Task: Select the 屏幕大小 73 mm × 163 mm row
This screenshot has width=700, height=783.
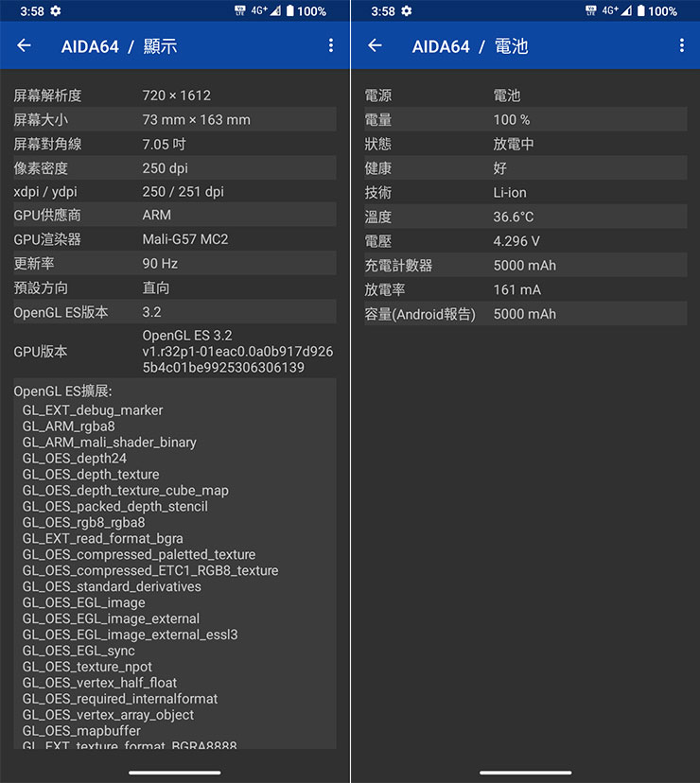Action: pyautogui.click(x=174, y=120)
